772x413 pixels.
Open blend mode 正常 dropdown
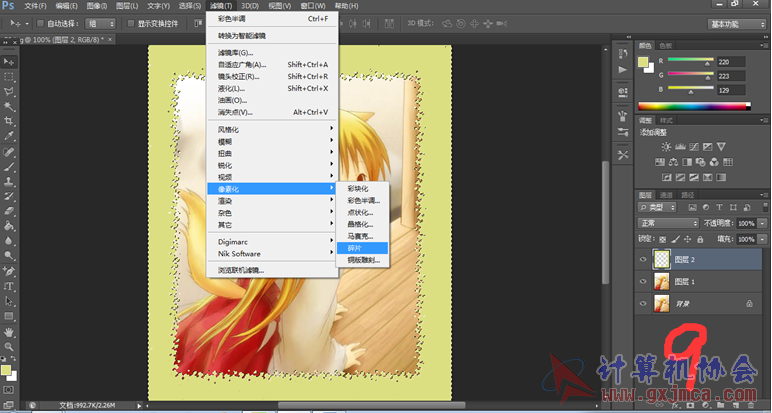668,223
